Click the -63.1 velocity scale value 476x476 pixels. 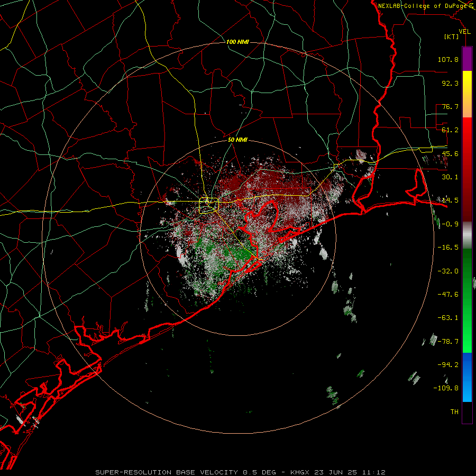(448, 318)
